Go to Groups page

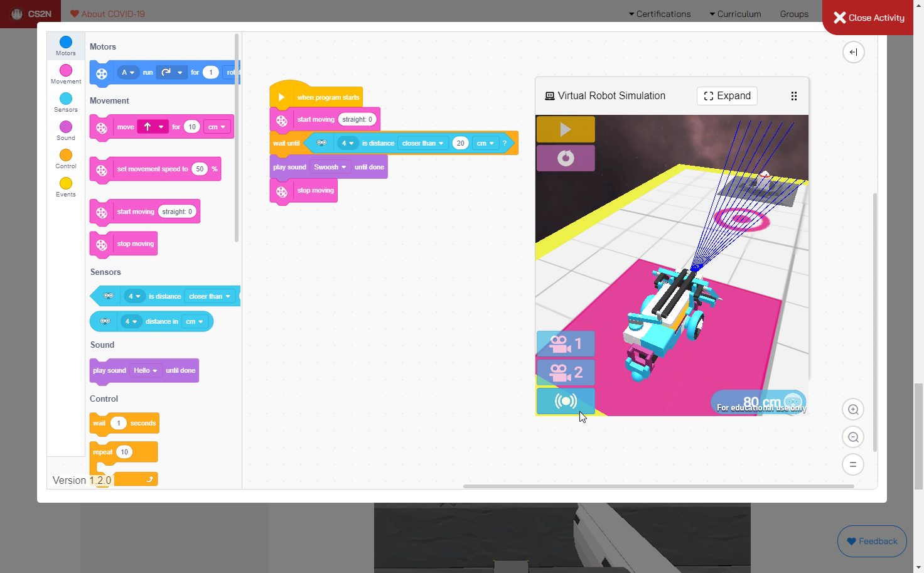pyautogui.click(x=794, y=14)
